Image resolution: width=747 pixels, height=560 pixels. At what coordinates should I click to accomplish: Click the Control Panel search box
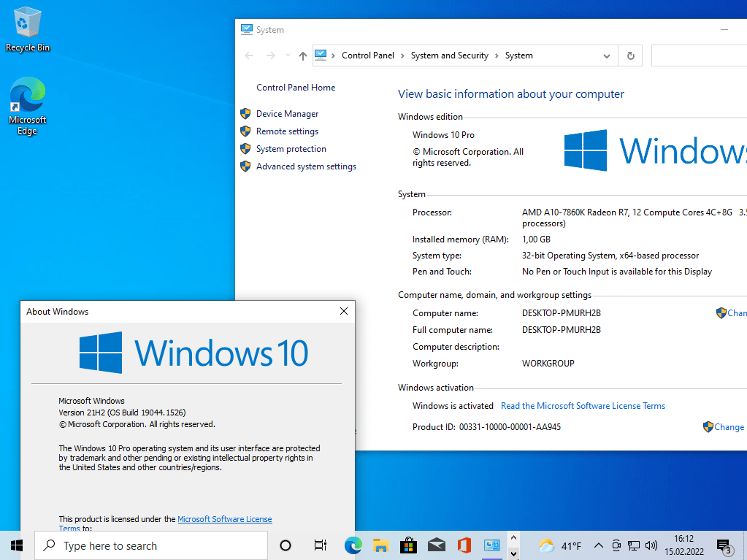coord(699,55)
